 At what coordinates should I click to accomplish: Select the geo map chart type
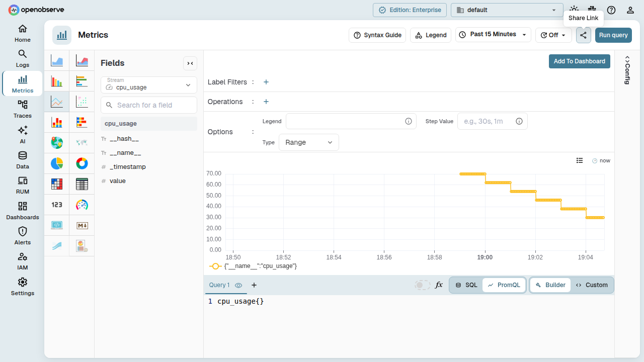tap(57, 143)
